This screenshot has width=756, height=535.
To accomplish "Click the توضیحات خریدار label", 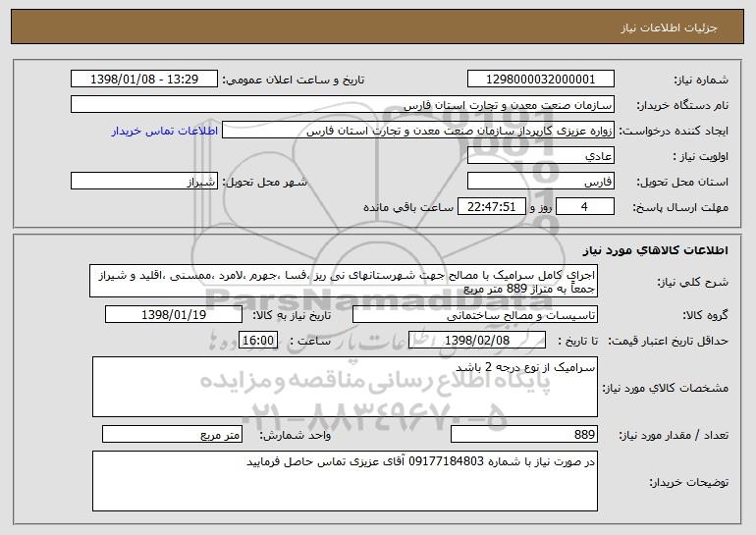I will [688, 482].
